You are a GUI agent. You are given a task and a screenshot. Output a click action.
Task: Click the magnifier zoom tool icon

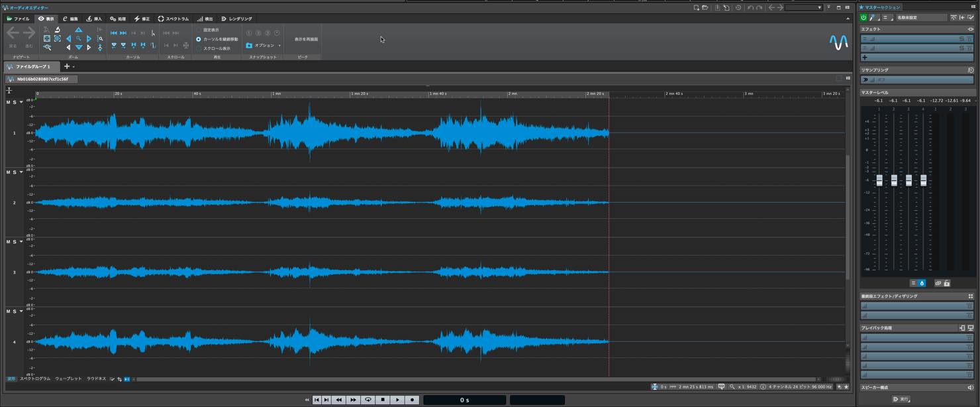pos(78,38)
